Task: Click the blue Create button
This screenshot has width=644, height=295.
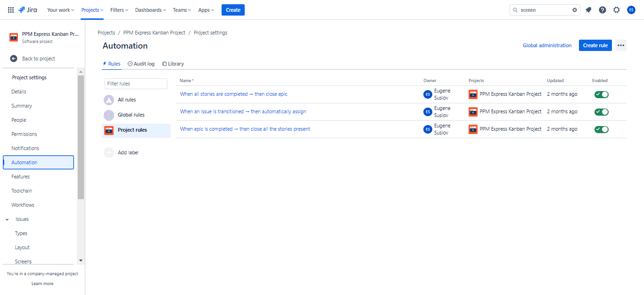Action: coord(233,10)
